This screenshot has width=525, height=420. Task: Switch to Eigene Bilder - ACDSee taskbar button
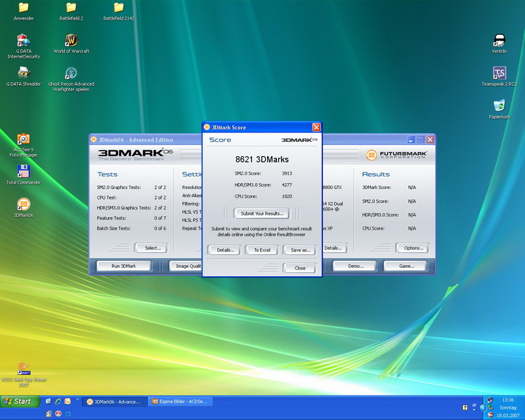pos(180,401)
